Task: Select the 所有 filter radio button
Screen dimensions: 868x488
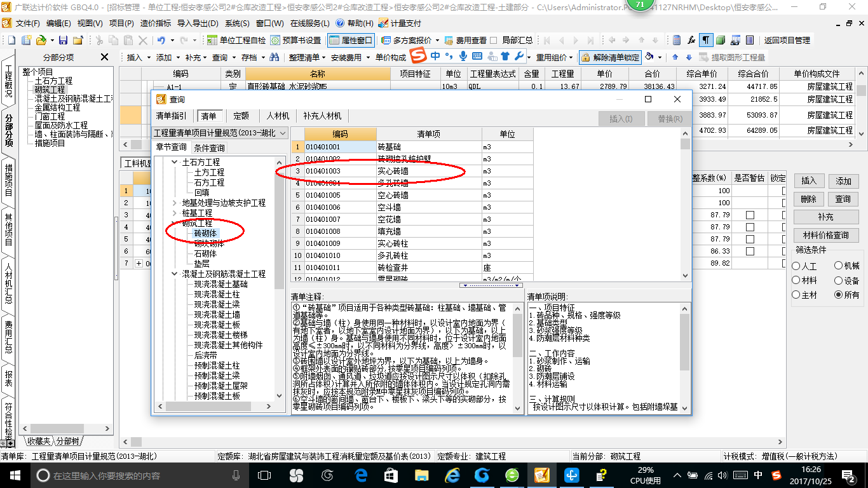Action: coord(839,295)
